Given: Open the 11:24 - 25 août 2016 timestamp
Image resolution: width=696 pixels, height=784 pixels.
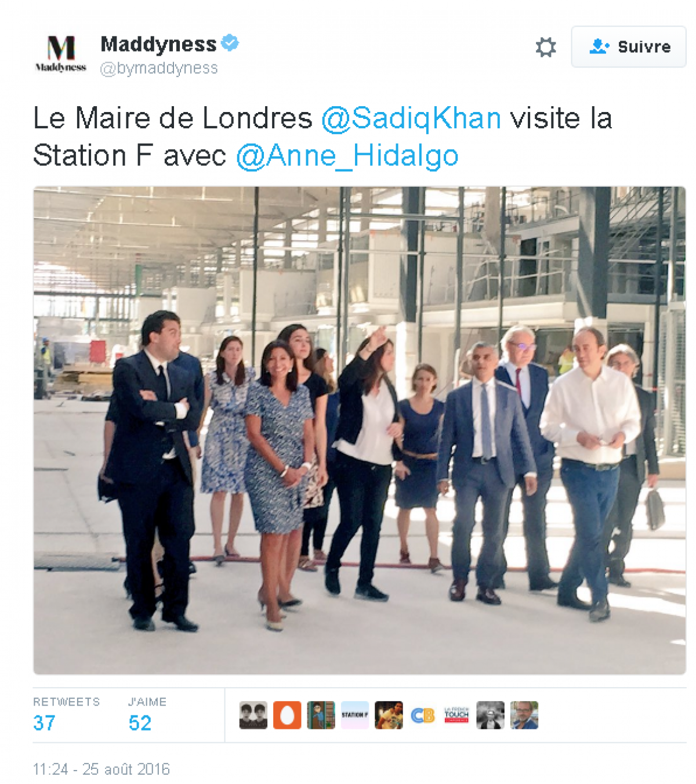Looking at the screenshot, I should pos(101,769).
